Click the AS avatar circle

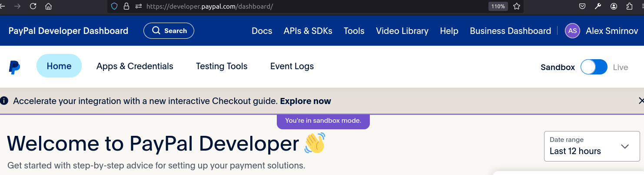click(x=572, y=31)
